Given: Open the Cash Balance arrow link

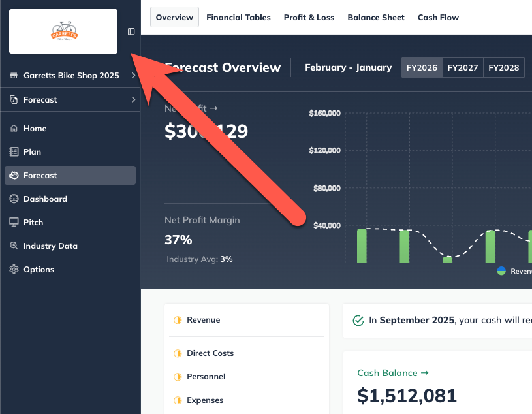Looking at the screenshot, I should point(393,373).
